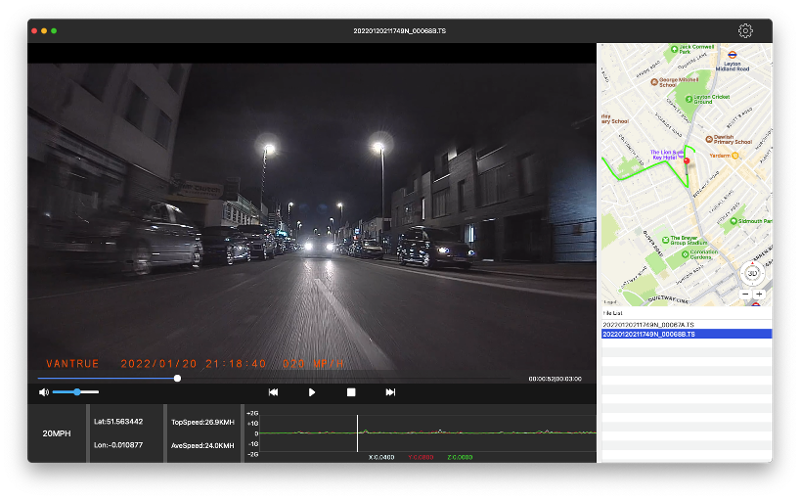Click the AveSpeed:24.0KMH value
This screenshot has height=499, width=800.
coord(203,445)
